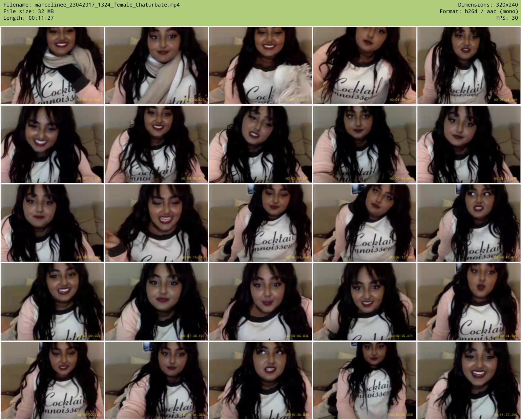521x420 pixels.
Task: Select the thumbnail stamped 00:10:30
Action: click(260, 381)
